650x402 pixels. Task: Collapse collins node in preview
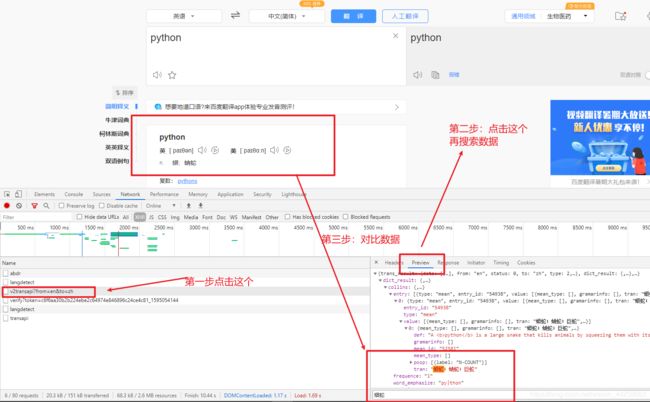(x=385, y=287)
